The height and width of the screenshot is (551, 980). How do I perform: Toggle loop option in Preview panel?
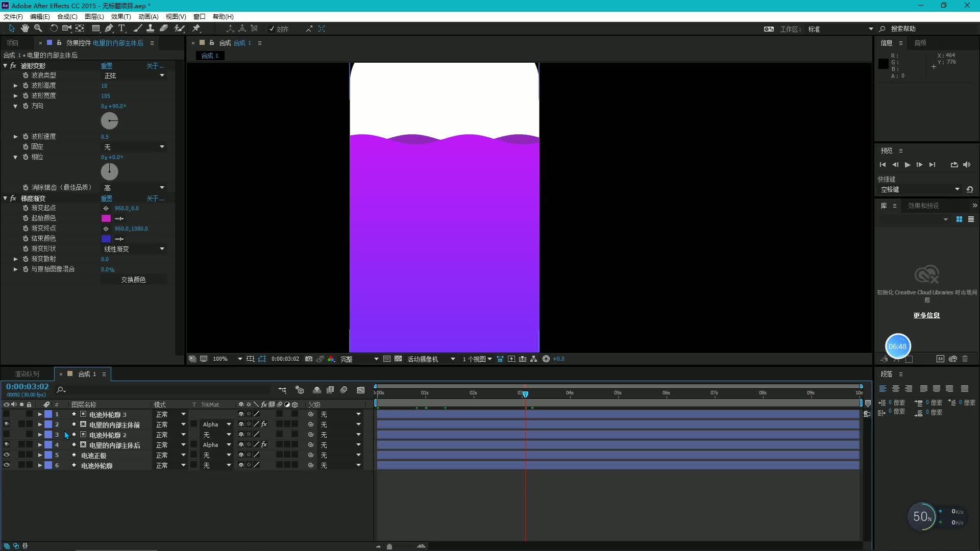[x=954, y=165]
